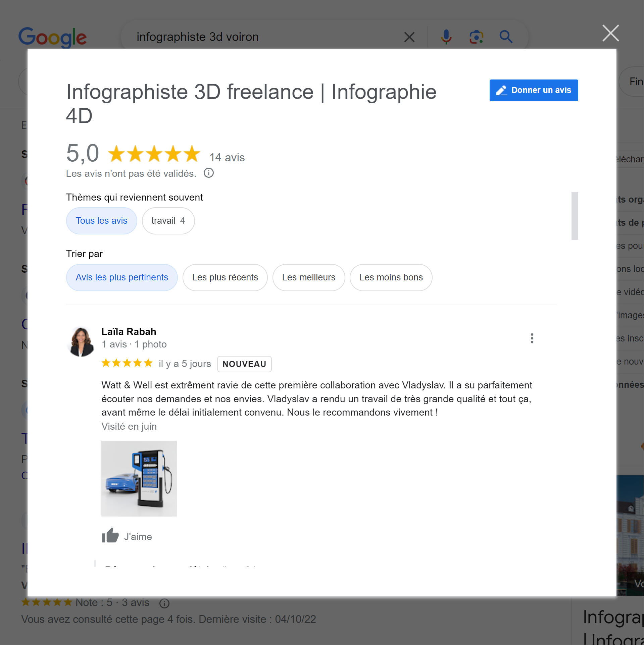Open the charging station review photo
This screenshot has width=644, height=645.
coord(139,478)
